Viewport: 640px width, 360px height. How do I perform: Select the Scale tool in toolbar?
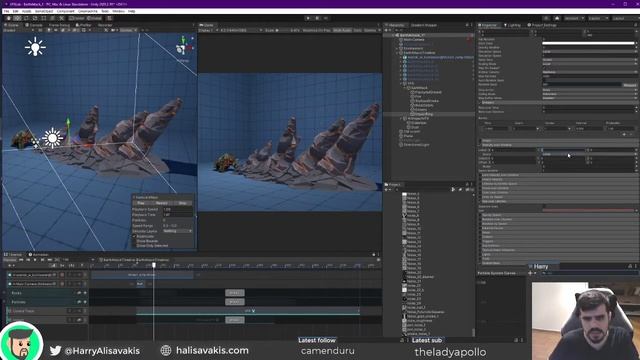35,18
